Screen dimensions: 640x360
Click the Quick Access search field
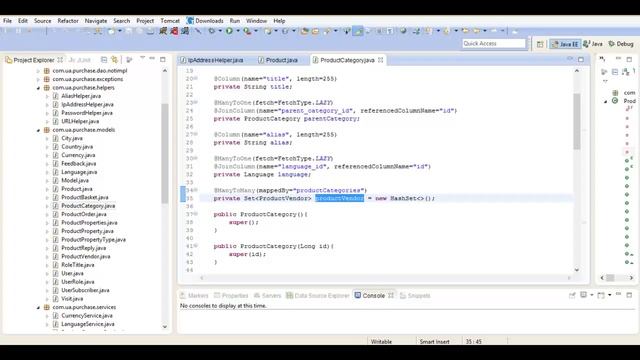click(494, 44)
